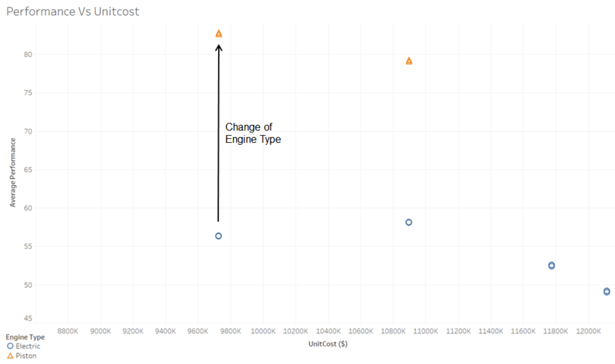Select the Piston legend label
Image resolution: width=615 pixels, height=364 pixels.
tap(26, 356)
